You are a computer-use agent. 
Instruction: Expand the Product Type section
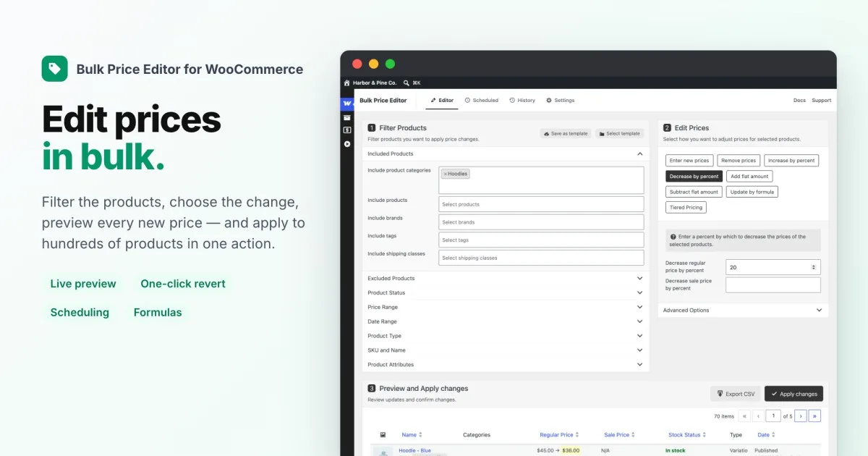[505, 336]
